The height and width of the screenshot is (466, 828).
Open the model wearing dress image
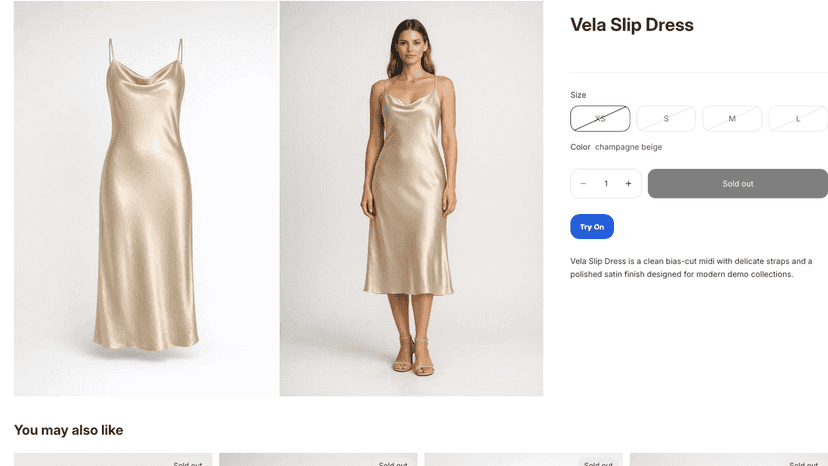coord(411,198)
